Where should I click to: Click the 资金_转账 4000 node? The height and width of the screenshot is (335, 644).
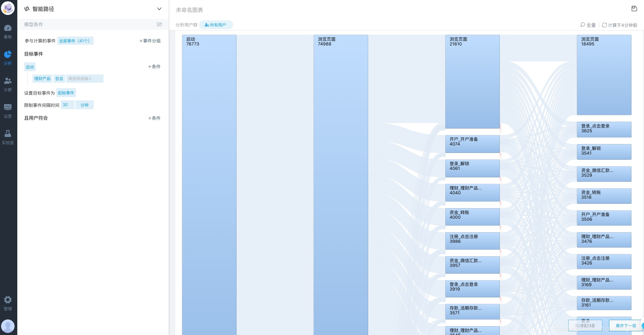472,217
